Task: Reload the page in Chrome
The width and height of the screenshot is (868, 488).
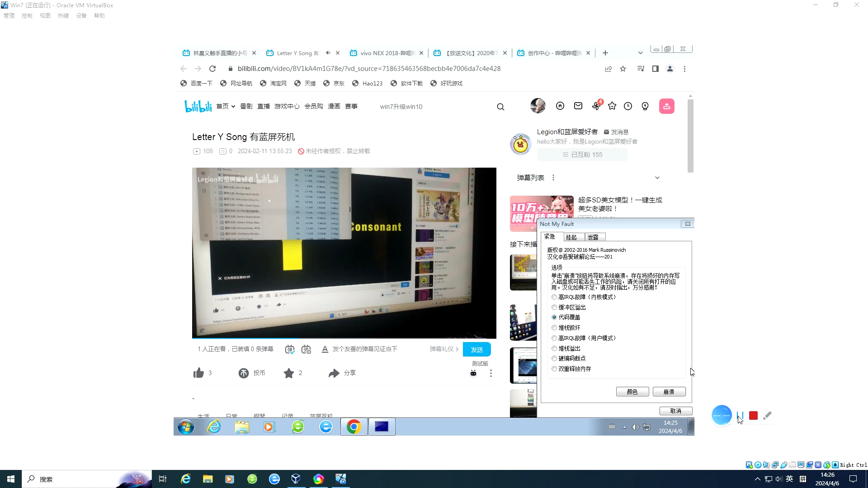Action: tap(212, 69)
